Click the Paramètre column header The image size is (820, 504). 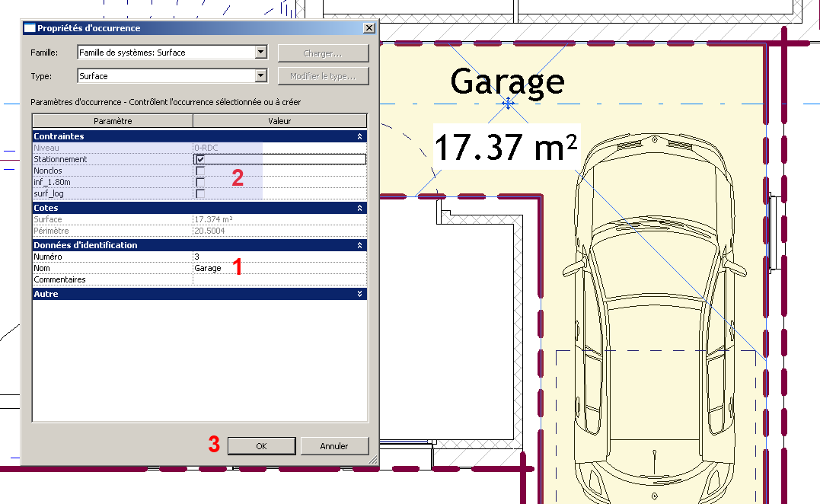[112, 121]
